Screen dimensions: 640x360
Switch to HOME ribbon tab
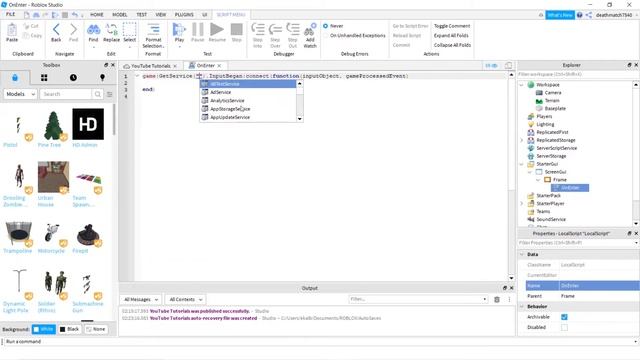[x=97, y=15]
